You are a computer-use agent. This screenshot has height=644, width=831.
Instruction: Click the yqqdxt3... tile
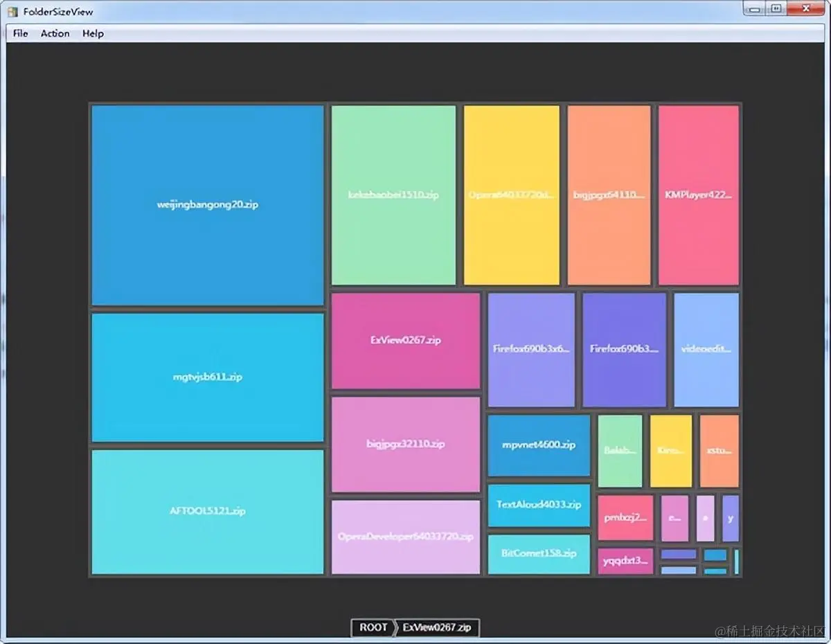pyautogui.click(x=626, y=561)
